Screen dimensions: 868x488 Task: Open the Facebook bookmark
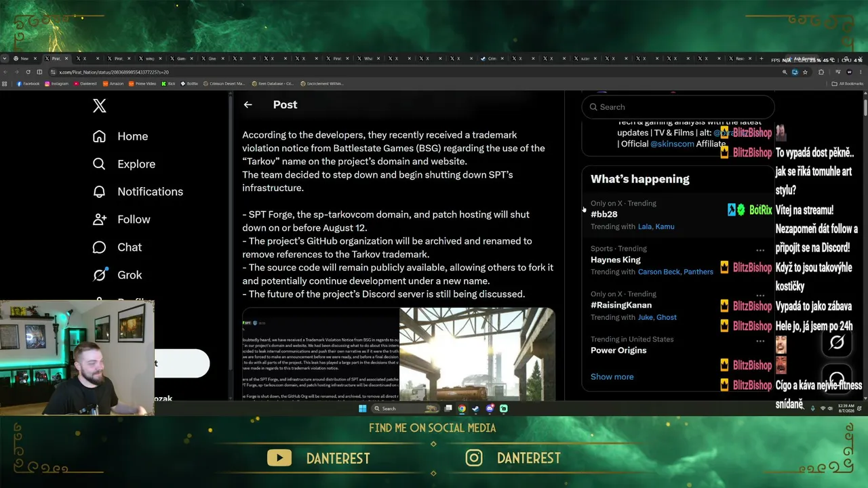click(28, 84)
